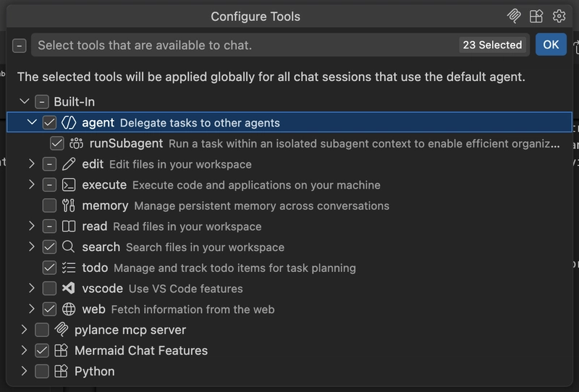579x392 pixels.
Task: Click the extensions icon in title bar
Action: [x=536, y=16]
